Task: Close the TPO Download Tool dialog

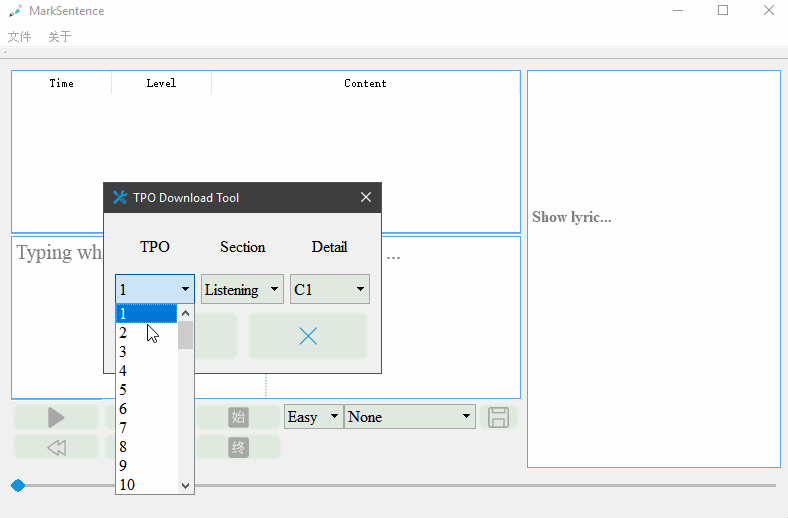Action: coord(366,197)
